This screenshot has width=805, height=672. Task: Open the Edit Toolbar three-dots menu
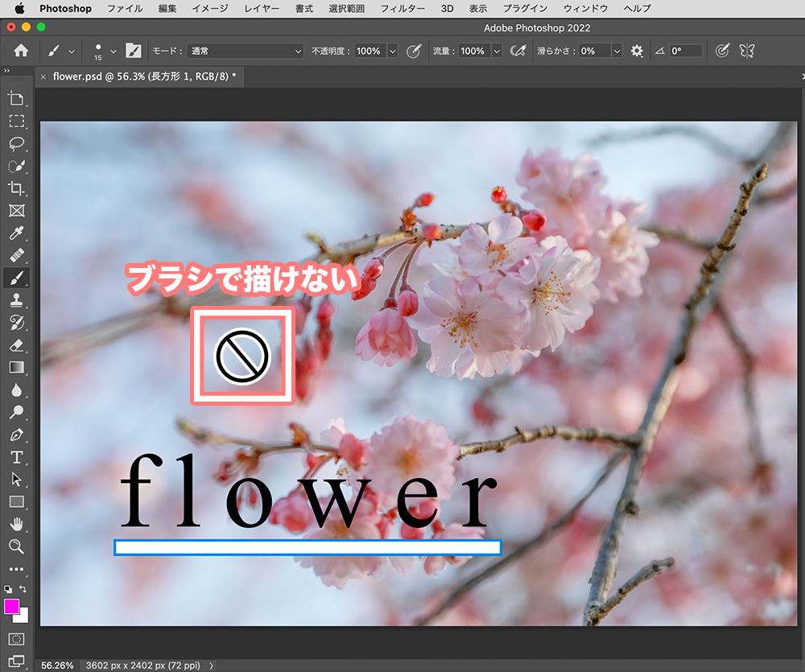[x=16, y=569]
